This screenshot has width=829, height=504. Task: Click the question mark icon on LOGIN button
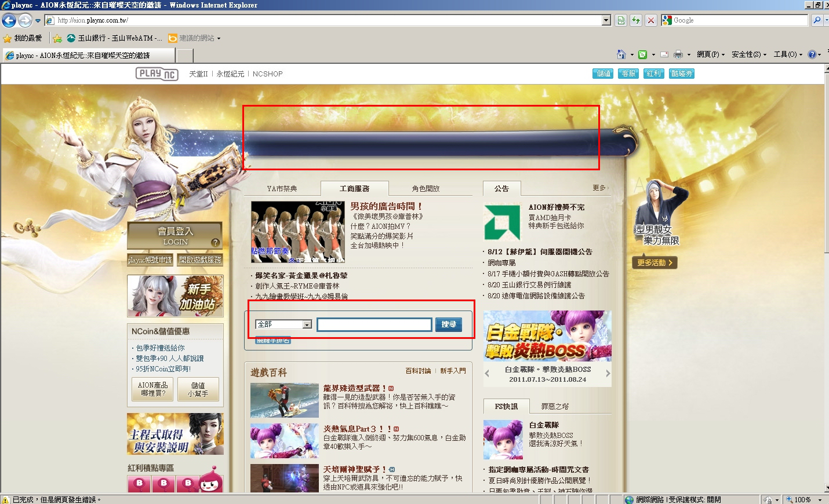tap(216, 243)
